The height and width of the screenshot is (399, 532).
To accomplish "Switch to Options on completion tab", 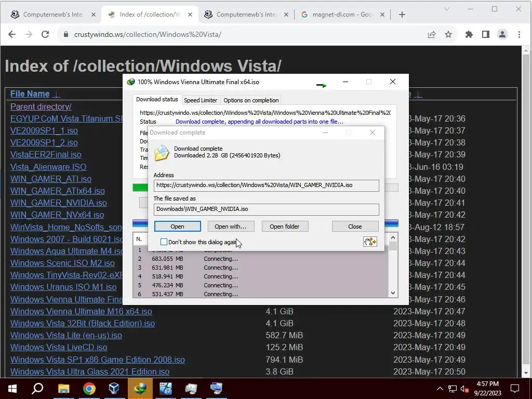I will tap(251, 100).
